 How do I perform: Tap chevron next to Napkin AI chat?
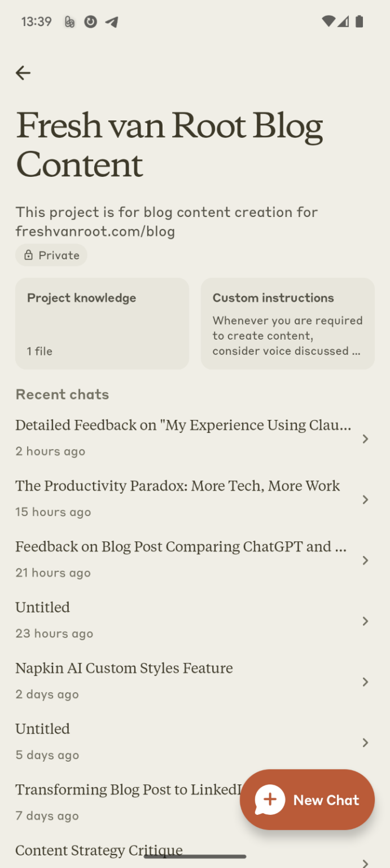(365, 682)
